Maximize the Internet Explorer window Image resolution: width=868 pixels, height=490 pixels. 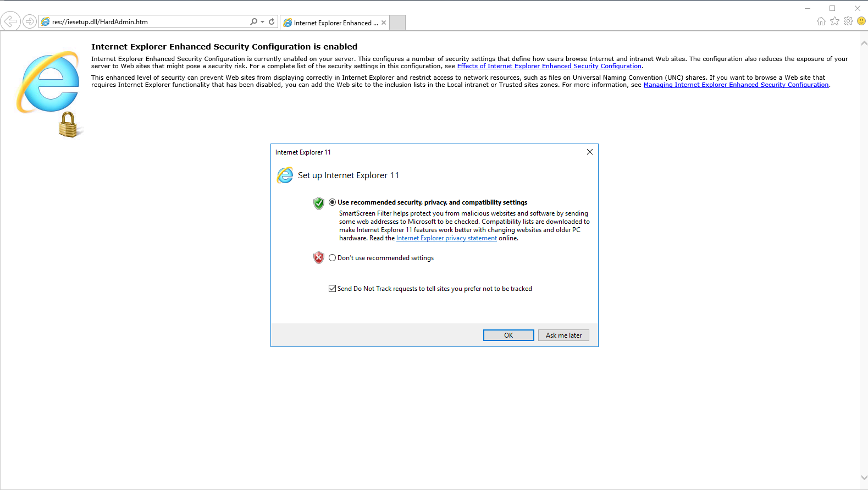click(832, 8)
